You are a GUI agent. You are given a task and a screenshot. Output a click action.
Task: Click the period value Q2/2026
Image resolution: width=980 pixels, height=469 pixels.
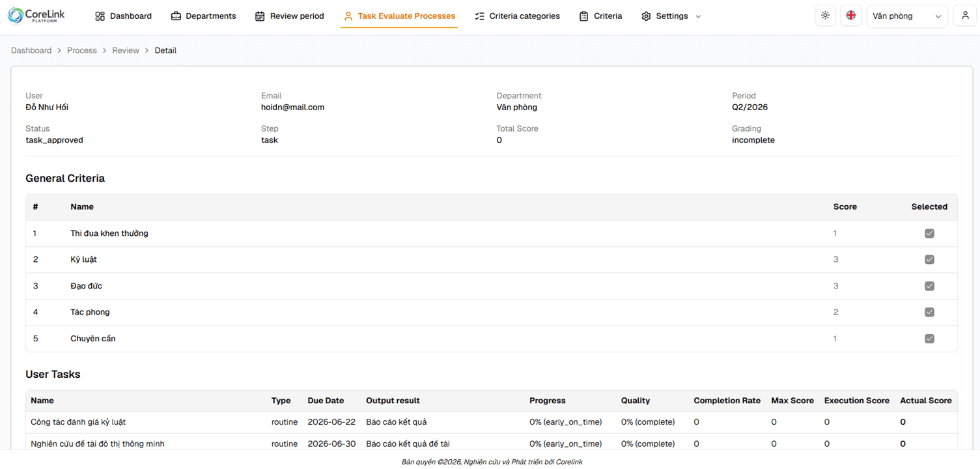[749, 107]
